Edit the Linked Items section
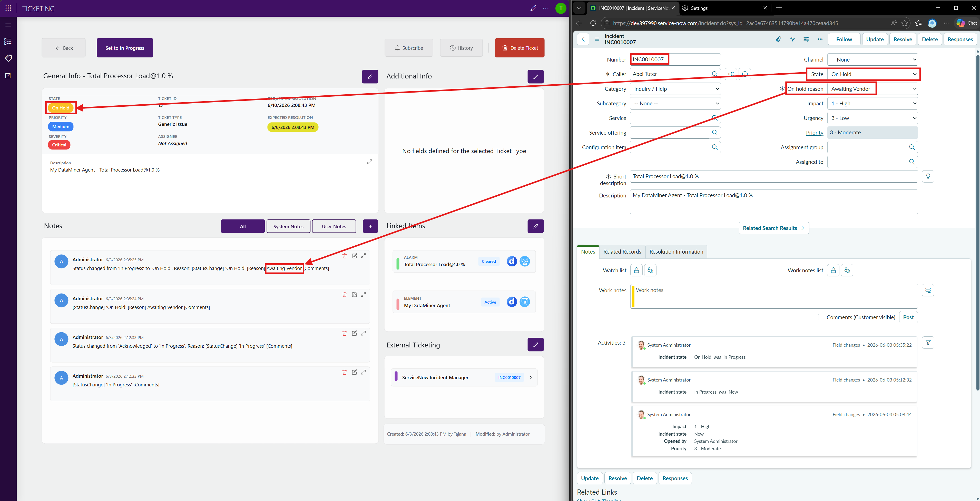Viewport: 980px width, 501px height. 535,226
